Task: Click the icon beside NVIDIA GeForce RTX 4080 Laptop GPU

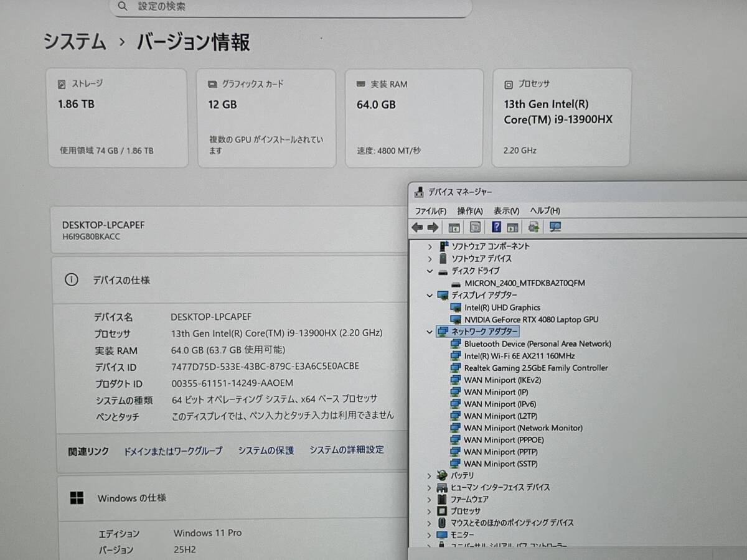Action: tap(456, 319)
